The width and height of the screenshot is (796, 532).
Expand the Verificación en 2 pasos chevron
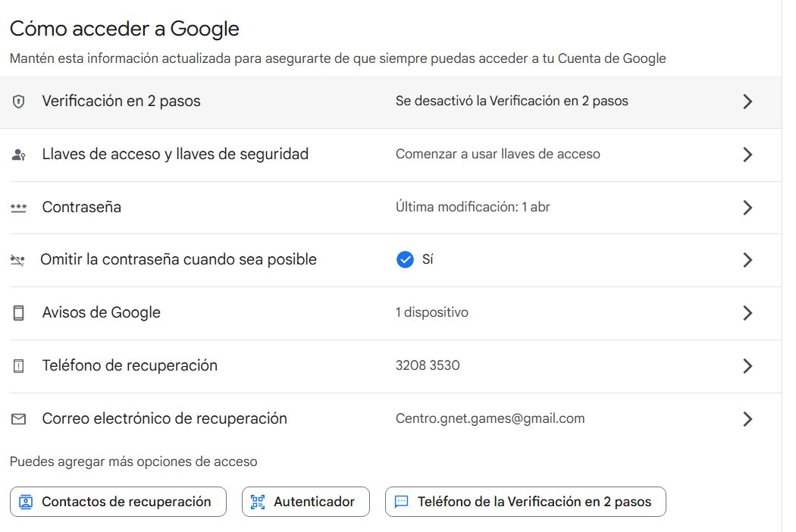pyautogui.click(x=747, y=102)
